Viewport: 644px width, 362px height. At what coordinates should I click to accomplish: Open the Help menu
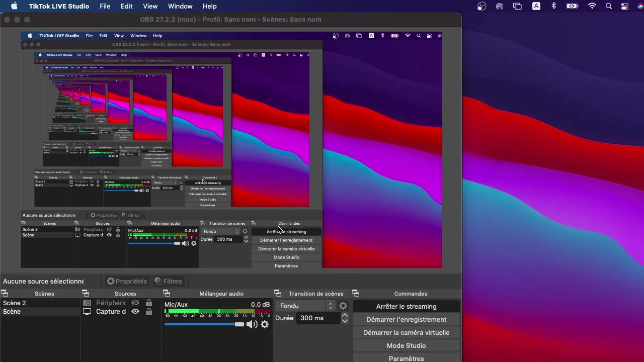coord(209,6)
